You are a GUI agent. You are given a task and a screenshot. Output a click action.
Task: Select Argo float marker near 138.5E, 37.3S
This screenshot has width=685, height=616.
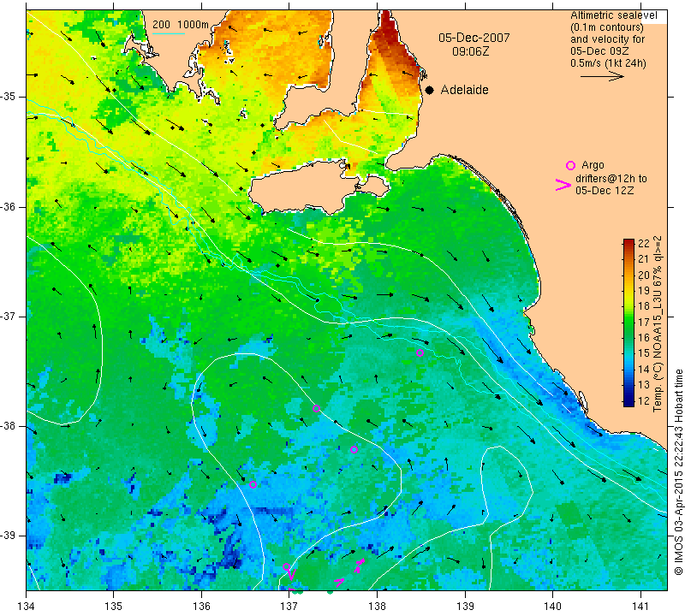[420, 352]
